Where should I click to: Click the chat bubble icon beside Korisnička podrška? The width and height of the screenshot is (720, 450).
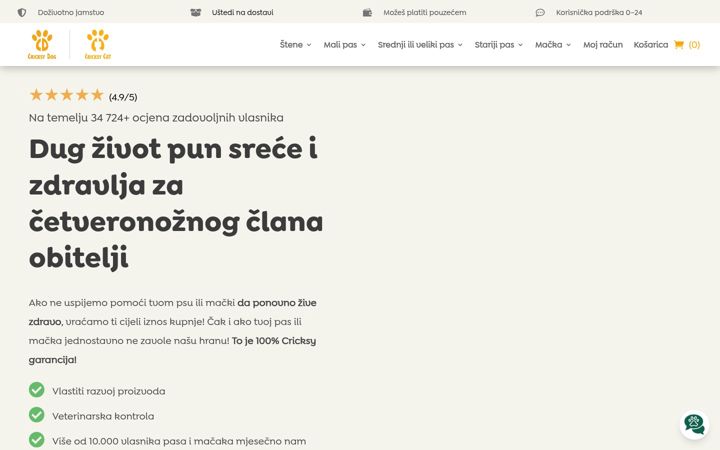pyautogui.click(x=540, y=12)
